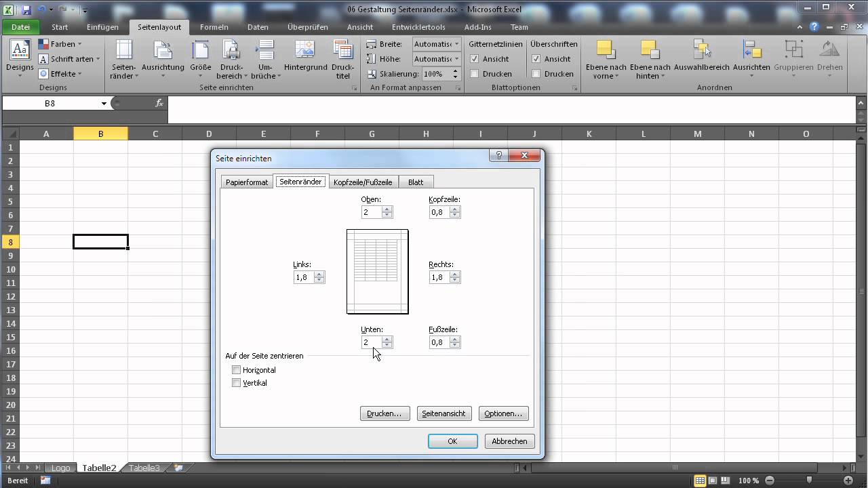Open the Breite width dropdown
The height and width of the screenshot is (488, 868).
tap(457, 44)
